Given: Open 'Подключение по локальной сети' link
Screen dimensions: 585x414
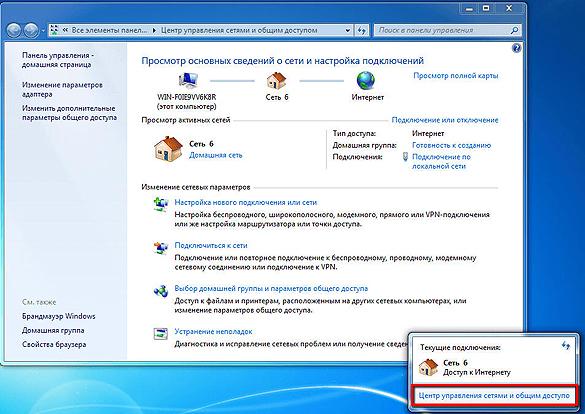Looking at the screenshot, I should click(441, 161).
